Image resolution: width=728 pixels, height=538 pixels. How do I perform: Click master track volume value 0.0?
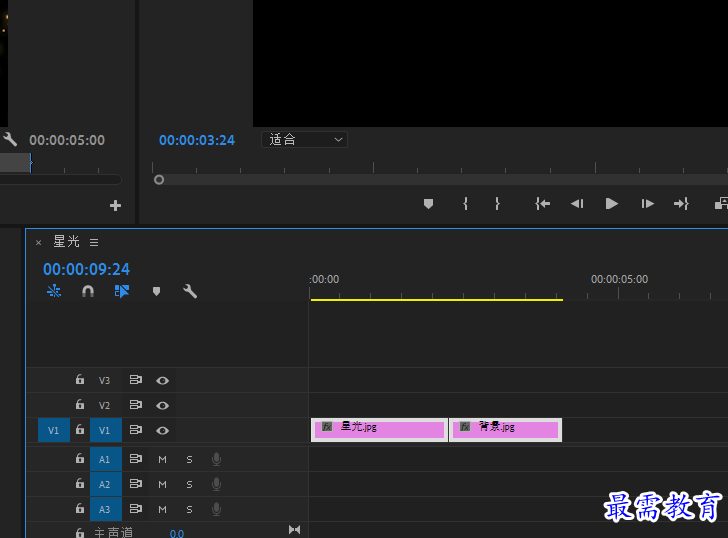click(177, 533)
